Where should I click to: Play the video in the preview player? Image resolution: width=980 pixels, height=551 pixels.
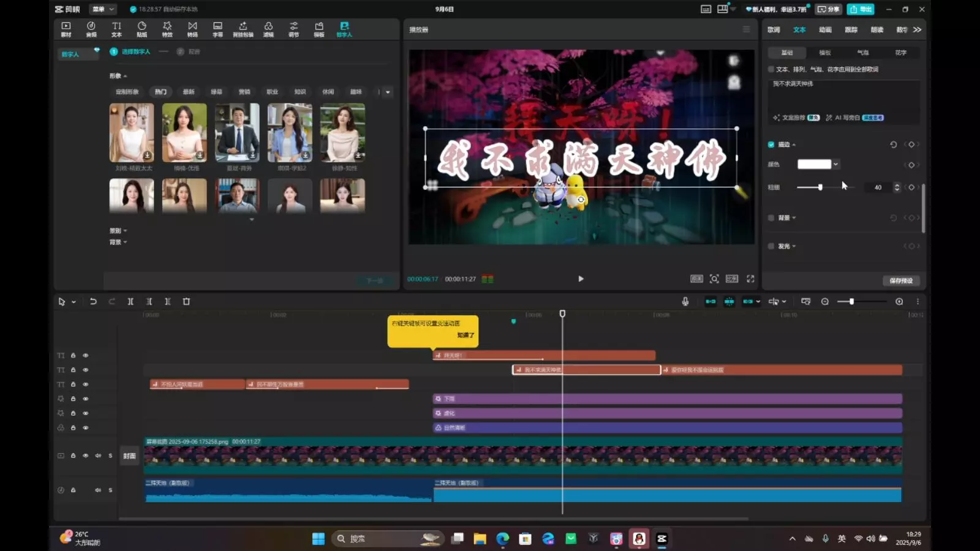(581, 279)
